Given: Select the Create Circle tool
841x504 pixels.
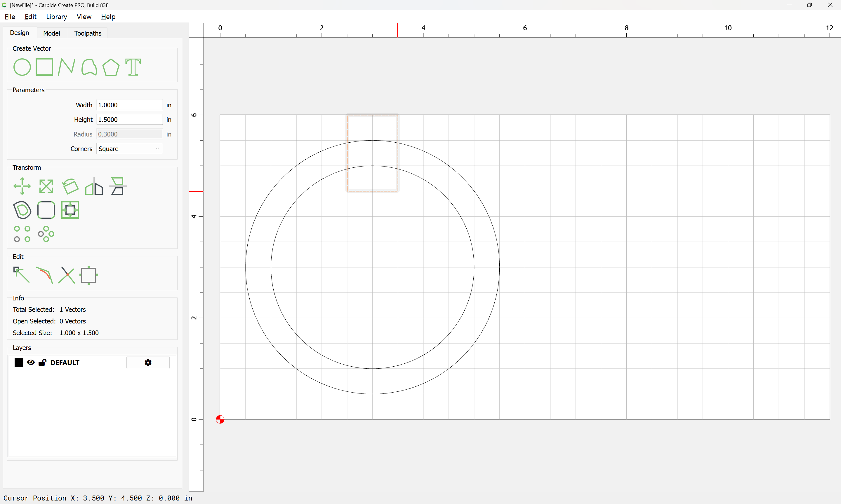Looking at the screenshot, I should 22,67.
